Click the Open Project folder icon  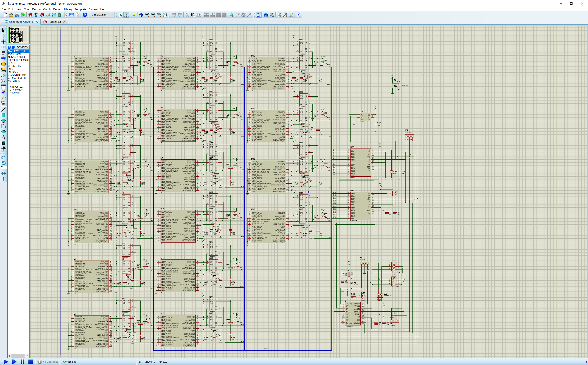11,15
